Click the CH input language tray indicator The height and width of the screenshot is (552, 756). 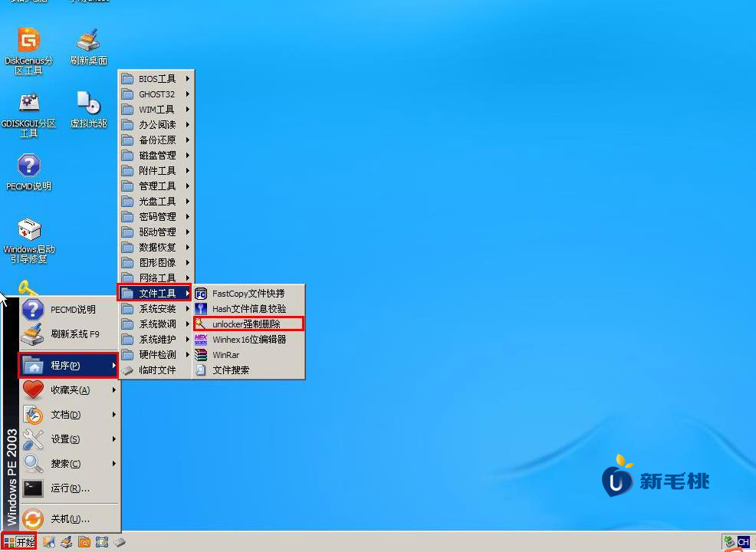point(743,542)
